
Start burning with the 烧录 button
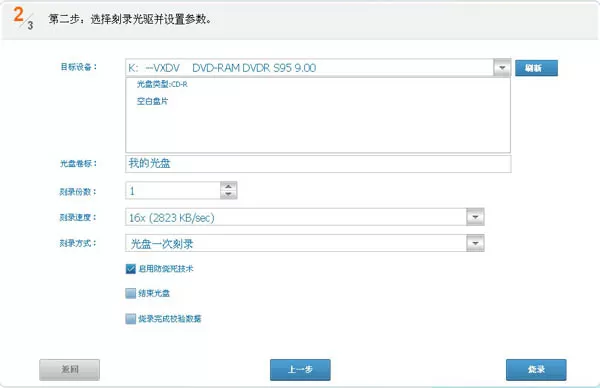(536, 370)
